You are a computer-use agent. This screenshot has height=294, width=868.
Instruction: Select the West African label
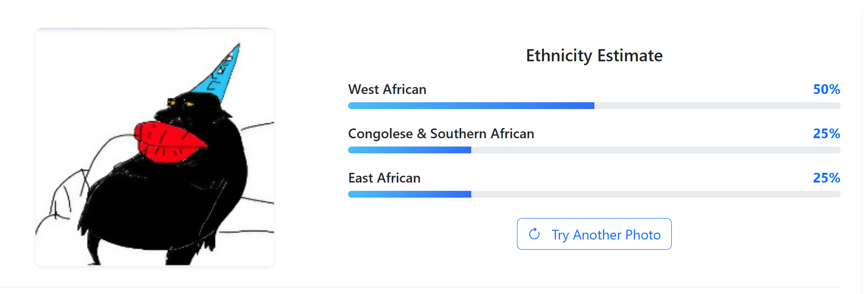[x=387, y=90]
